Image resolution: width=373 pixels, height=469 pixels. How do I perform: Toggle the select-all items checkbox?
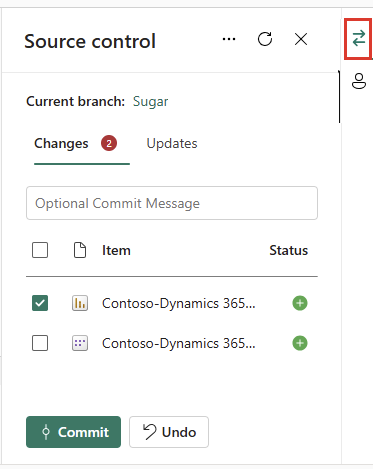click(x=40, y=250)
